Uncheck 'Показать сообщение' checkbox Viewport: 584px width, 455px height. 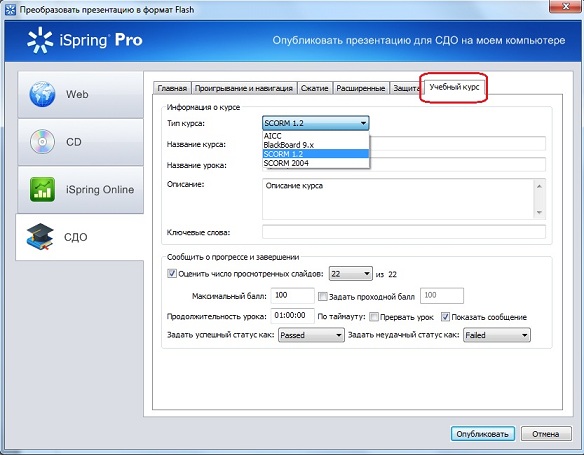point(445,317)
